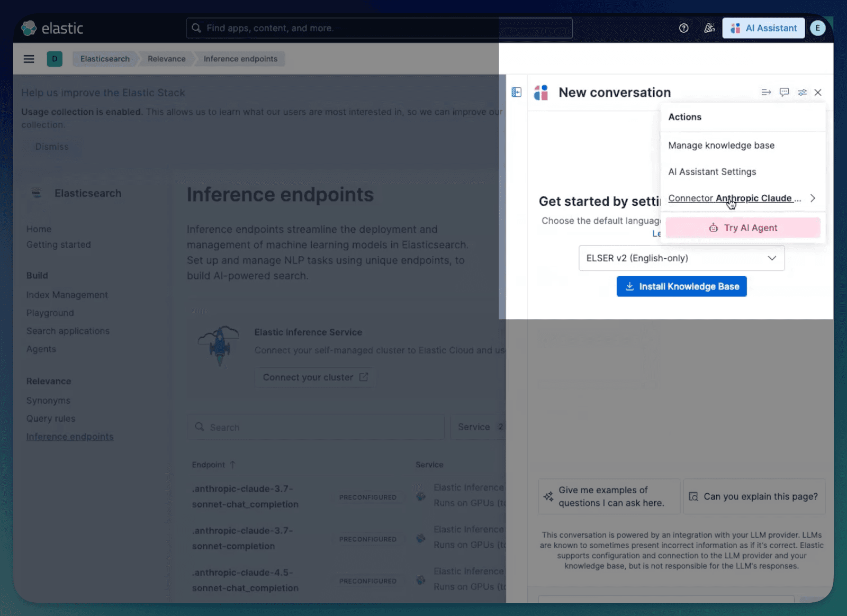Ask 'Can you explain this page?' suggestion

click(754, 496)
